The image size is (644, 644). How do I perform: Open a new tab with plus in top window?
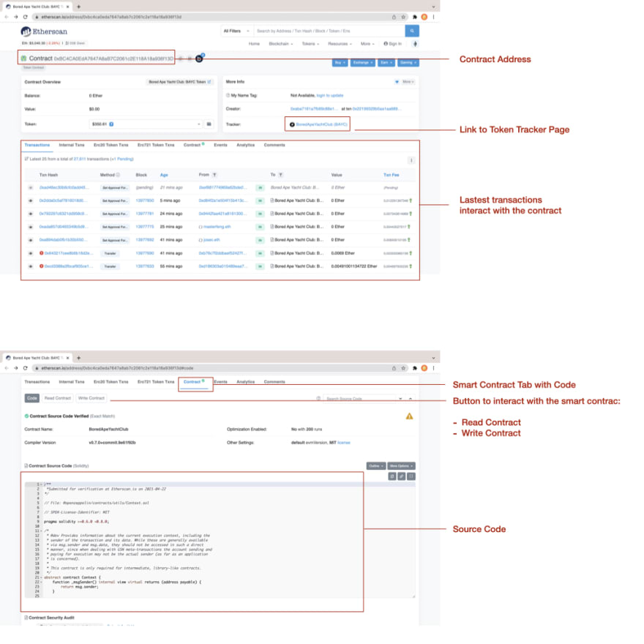78,7
